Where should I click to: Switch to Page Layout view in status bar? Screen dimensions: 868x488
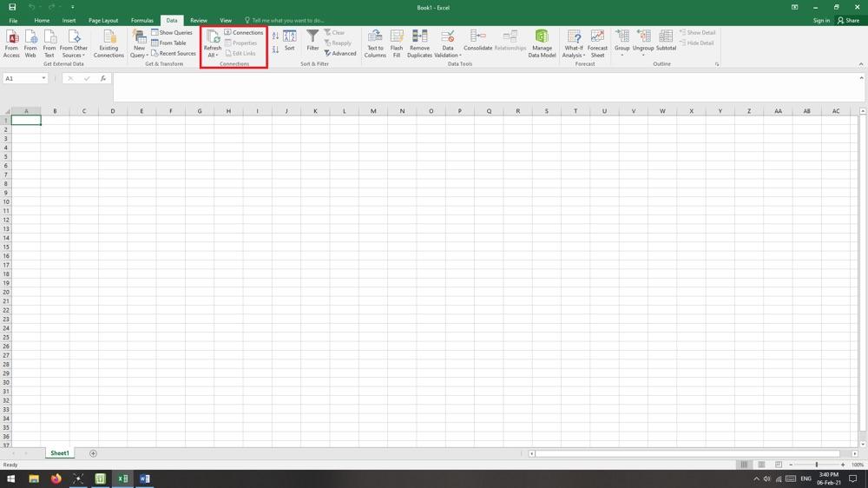pyautogui.click(x=761, y=465)
